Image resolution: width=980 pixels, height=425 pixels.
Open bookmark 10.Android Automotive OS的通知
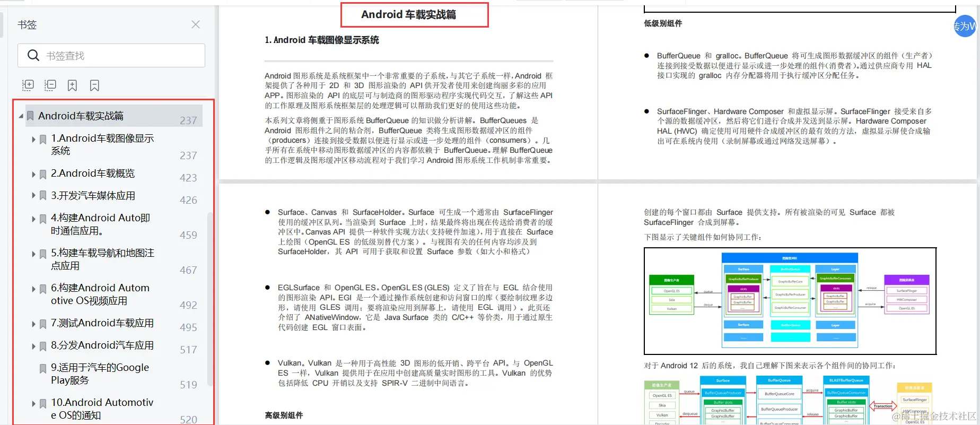coord(102,409)
